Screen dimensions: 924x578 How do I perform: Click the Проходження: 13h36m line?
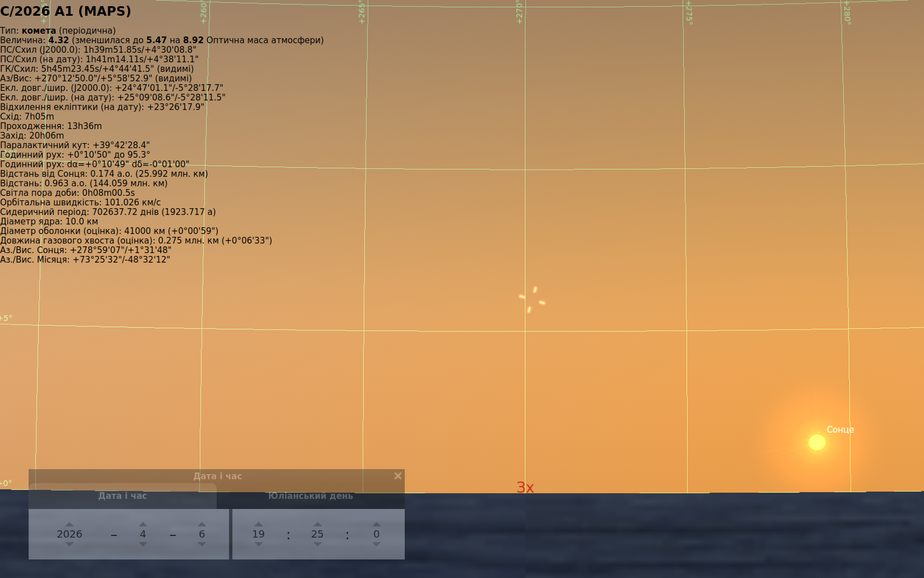point(51,126)
